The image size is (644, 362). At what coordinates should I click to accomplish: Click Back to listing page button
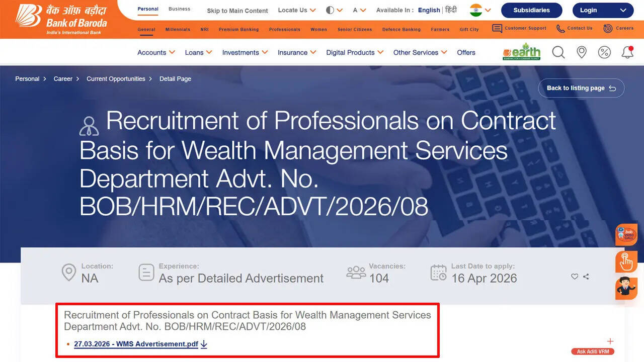coord(581,87)
